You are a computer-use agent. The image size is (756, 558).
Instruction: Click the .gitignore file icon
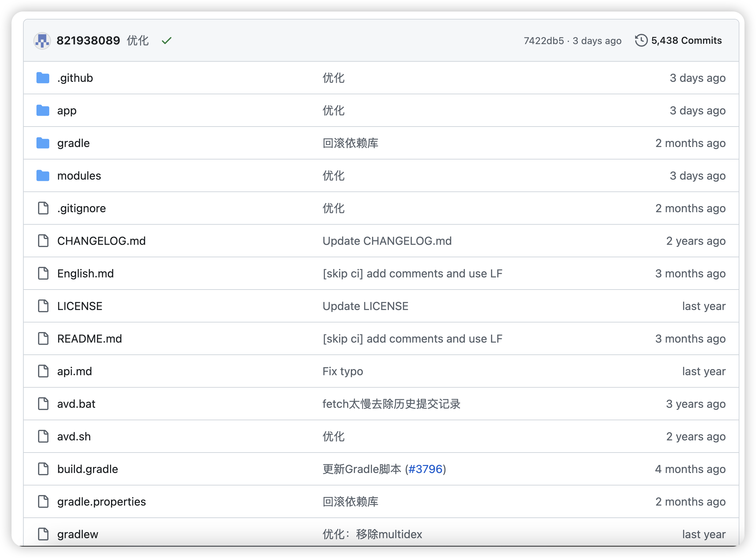coord(43,208)
